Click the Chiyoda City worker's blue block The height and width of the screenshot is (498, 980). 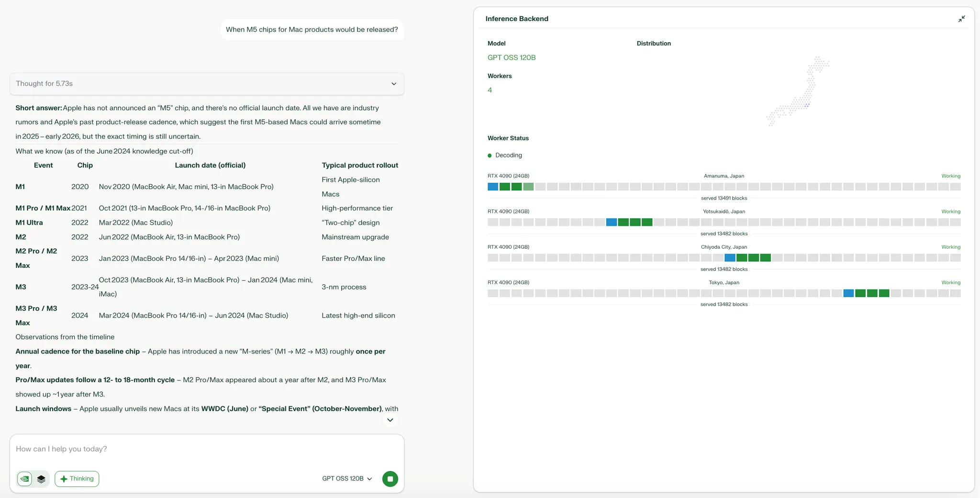pos(730,258)
